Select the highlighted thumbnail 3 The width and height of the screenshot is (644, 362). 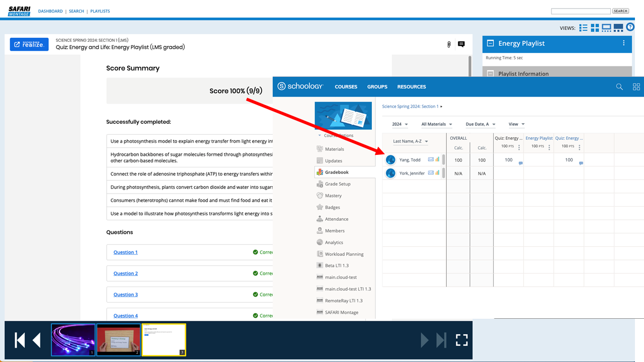click(164, 340)
